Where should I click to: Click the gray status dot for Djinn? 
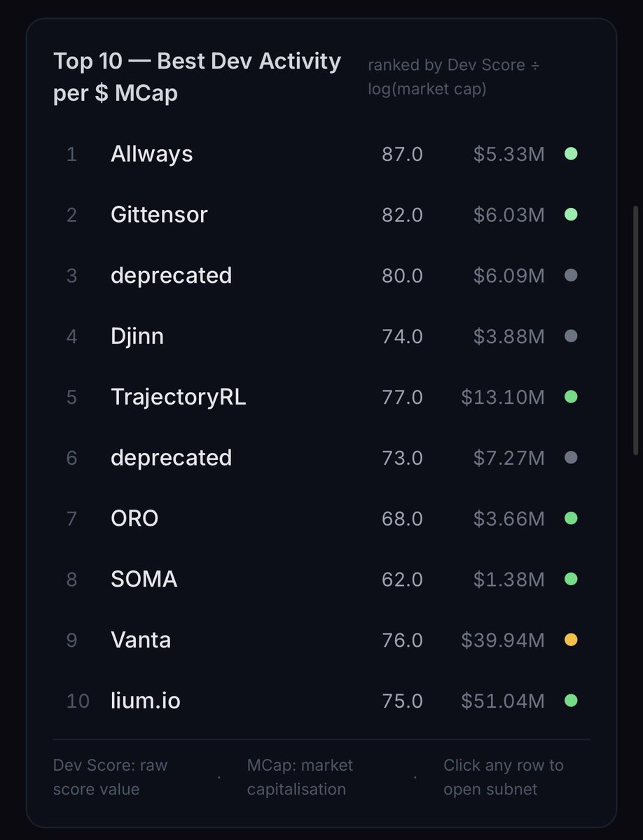pos(571,337)
